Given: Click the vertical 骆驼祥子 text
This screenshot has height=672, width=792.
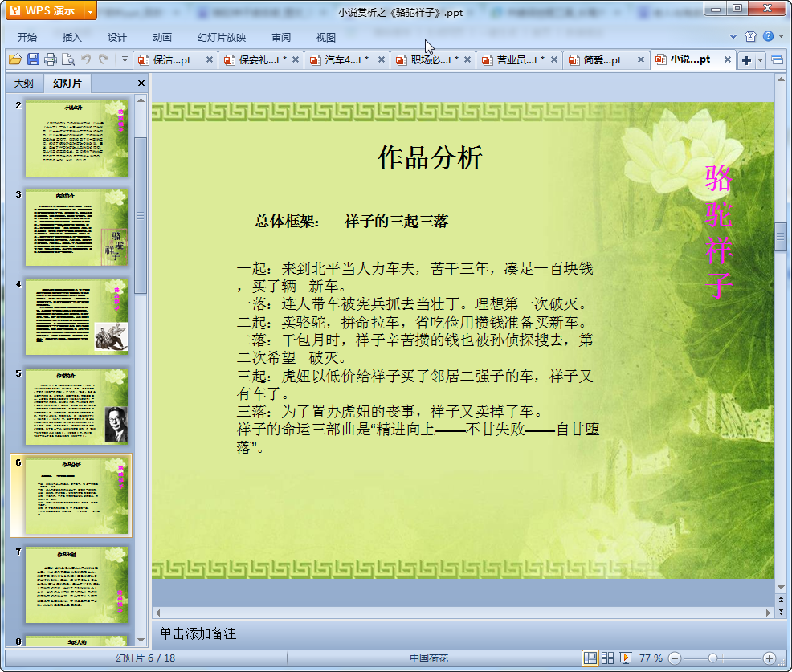Looking at the screenshot, I should click(x=718, y=231).
